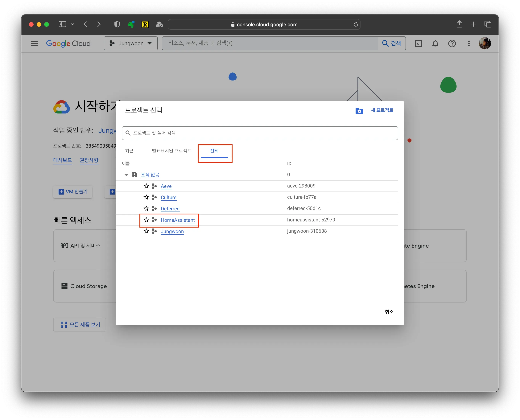Focus the top resource search bar
Screen dimensions: 520x420
click(x=270, y=43)
